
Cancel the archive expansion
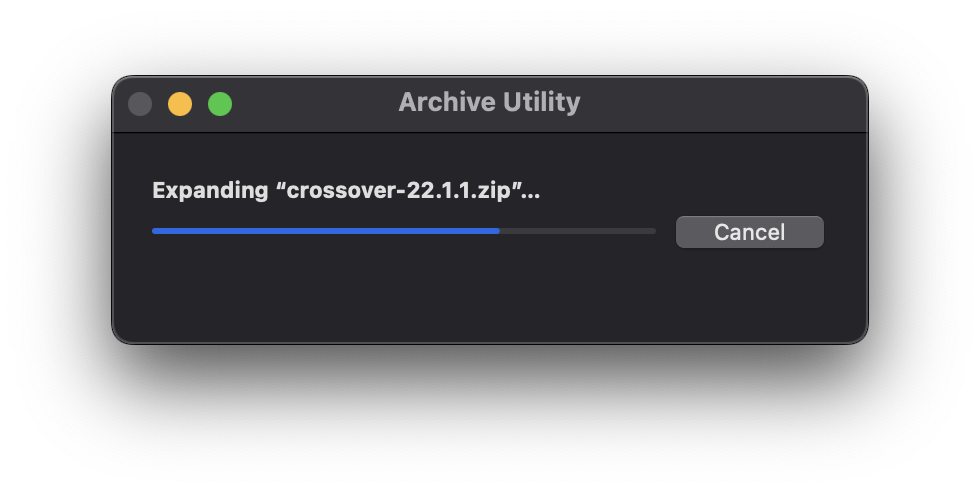coord(749,232)
